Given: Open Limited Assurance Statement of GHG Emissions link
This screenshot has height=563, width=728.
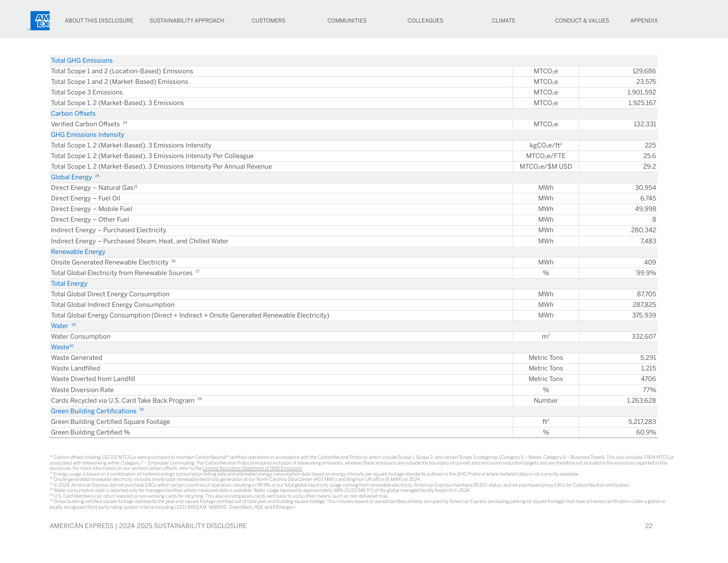Looking at the screenshot, I should coord(252,469).
